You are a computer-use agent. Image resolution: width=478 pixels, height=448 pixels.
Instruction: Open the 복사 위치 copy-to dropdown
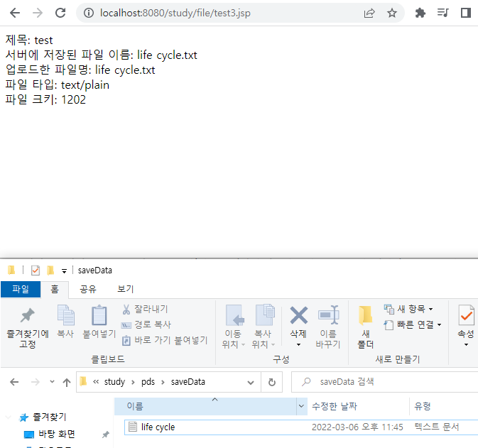pyautogui.click(x=264, y=327)
